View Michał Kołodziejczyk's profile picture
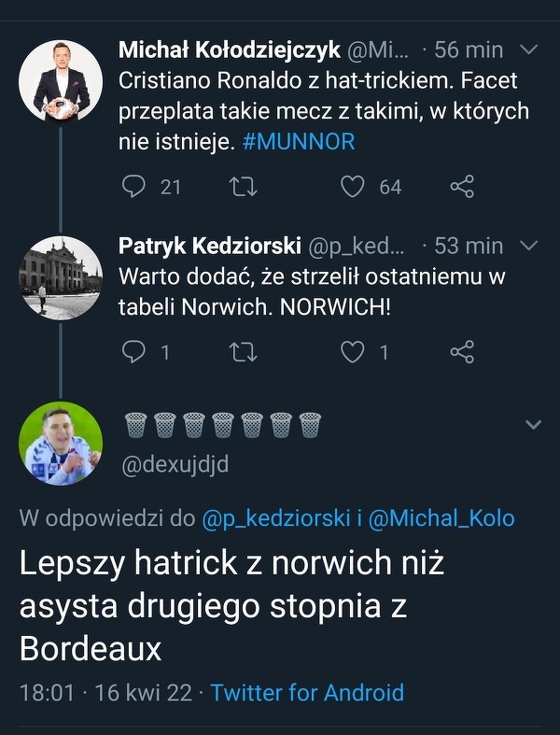Viewport: 560px width, 735px height. pyautogui.click(x=61, y=81)
